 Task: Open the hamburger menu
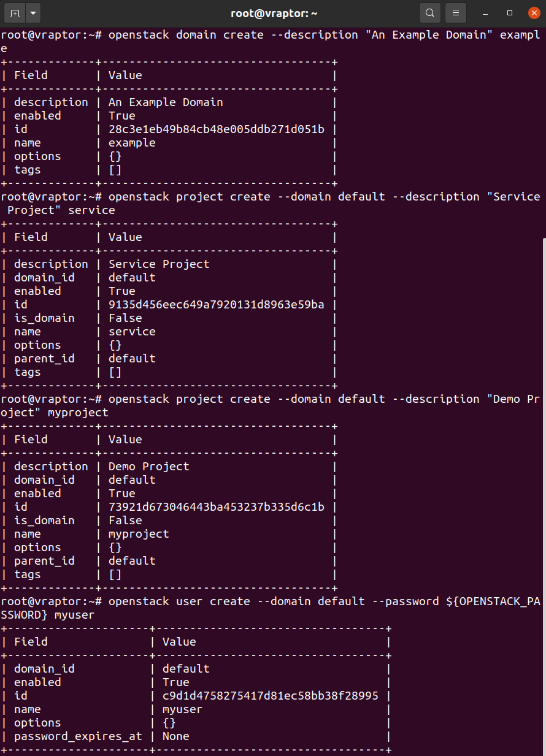pyautogui.click(x=455, y=12)
